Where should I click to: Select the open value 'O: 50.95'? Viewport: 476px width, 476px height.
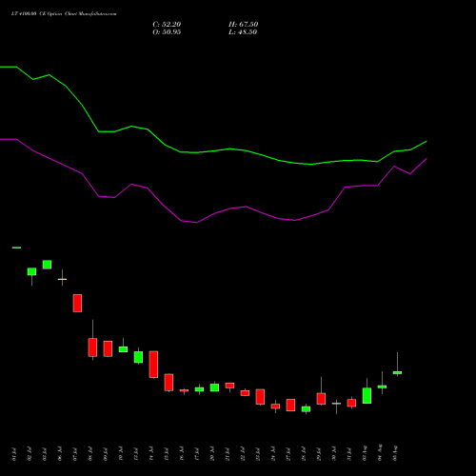(x=167, y=32)
